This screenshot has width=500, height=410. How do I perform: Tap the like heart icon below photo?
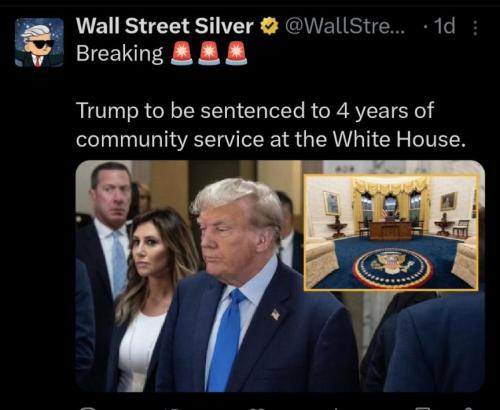pos(258,408)
